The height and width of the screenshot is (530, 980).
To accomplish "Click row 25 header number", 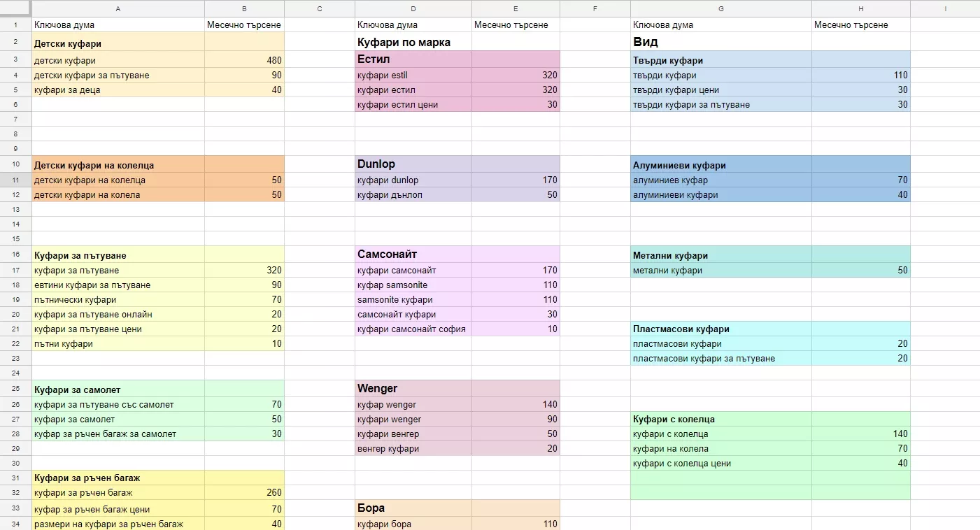I will pyautogui.click(x=15, y=389).
